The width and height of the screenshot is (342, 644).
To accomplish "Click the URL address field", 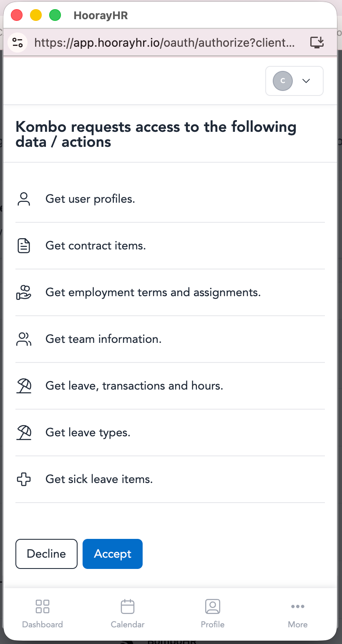I will click(x=165, y=42).
